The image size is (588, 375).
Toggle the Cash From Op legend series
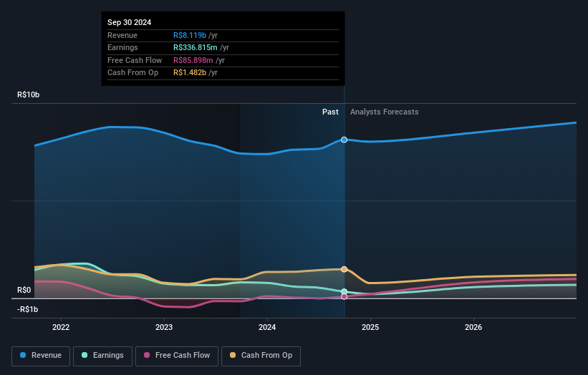click(x=261, y=356)
